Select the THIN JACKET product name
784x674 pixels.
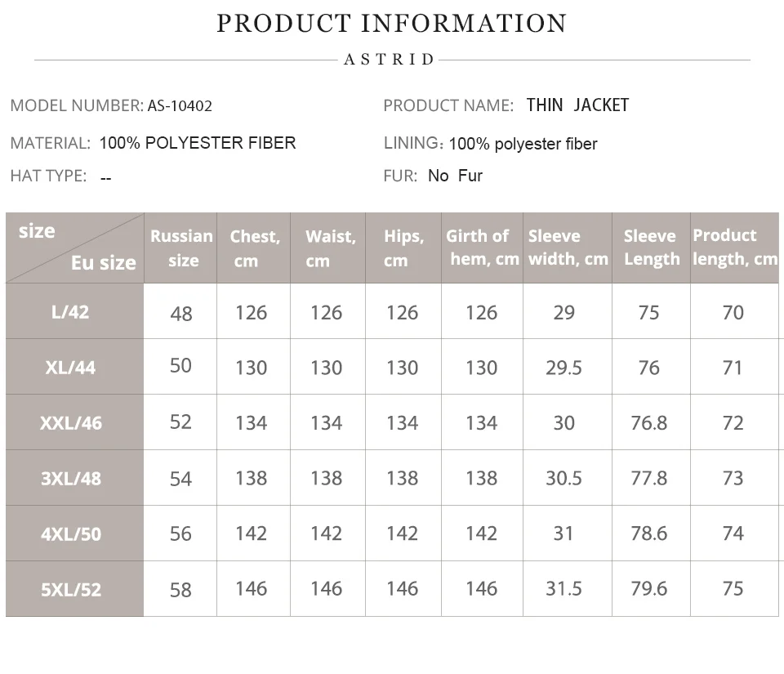point(577,105)
